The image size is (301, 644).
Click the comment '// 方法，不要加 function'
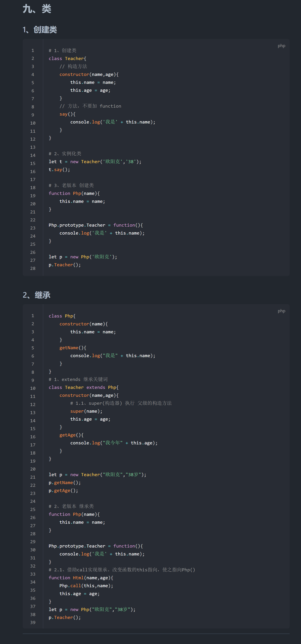coord(90,106)
